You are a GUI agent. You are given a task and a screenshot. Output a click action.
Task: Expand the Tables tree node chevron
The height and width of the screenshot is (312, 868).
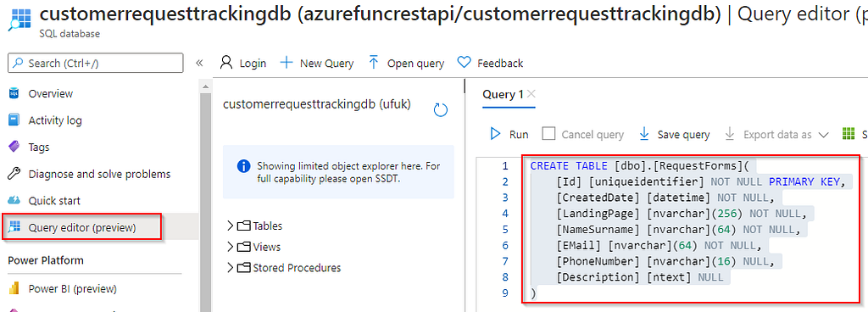pos(231,226)
